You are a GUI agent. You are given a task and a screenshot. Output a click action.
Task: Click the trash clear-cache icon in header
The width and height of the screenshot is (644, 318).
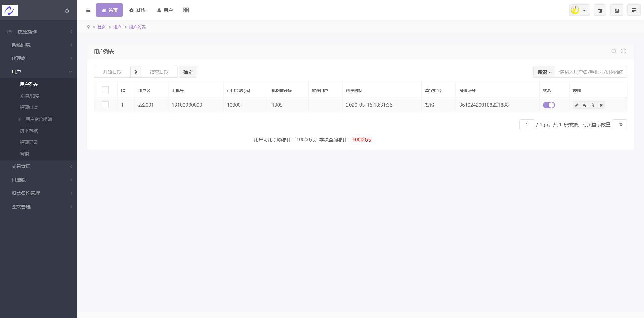pos(600,10)
